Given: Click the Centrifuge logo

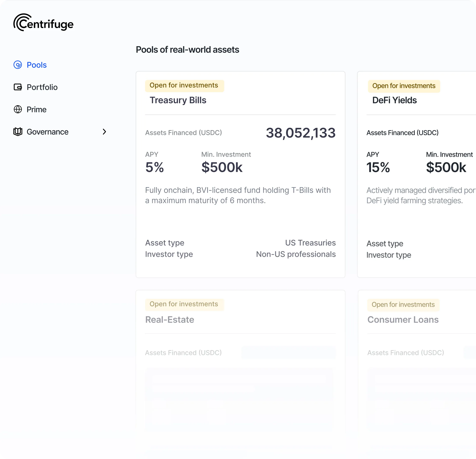Looking at the screenshot, I should tap(43, 23).
